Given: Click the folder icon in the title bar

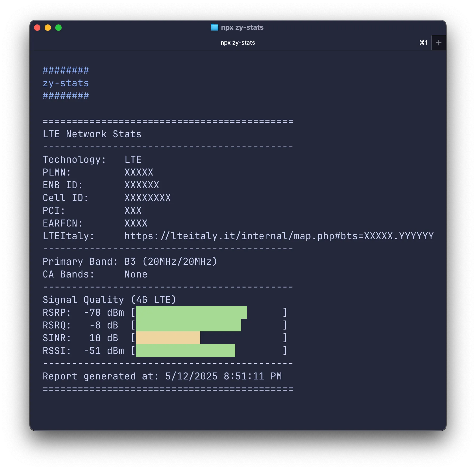Looking at the screenshot, I should 214,27.
